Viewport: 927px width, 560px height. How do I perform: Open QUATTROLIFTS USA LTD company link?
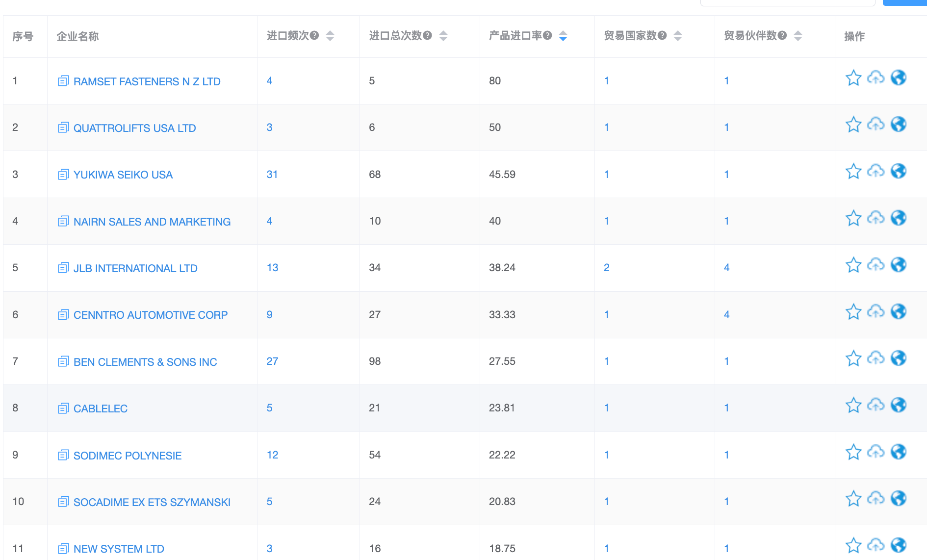click(x=135, y=128)
